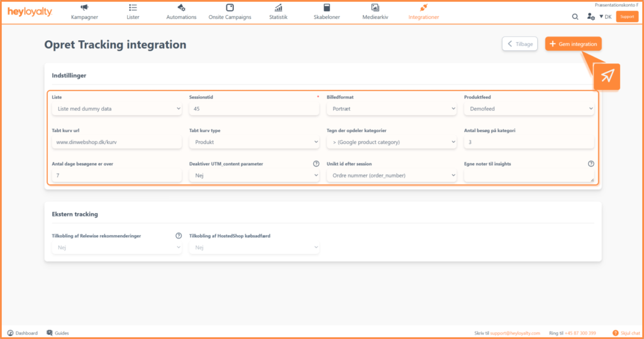Click Gem integration button

click(573, 44)
